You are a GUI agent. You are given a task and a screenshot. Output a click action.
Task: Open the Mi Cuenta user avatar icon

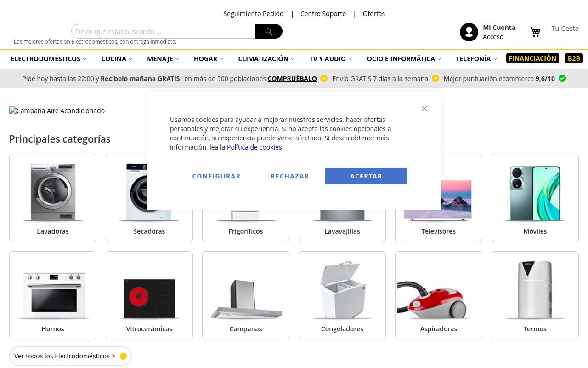click(469, 32)
